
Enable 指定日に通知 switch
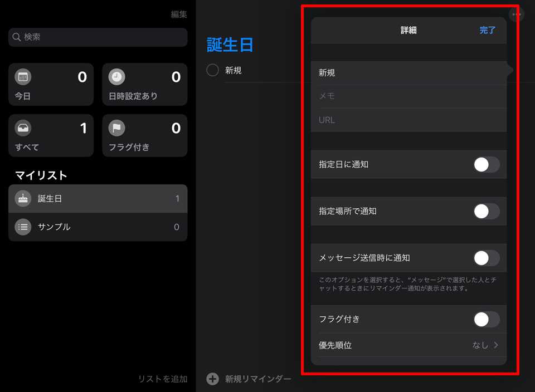coord(486,164)
